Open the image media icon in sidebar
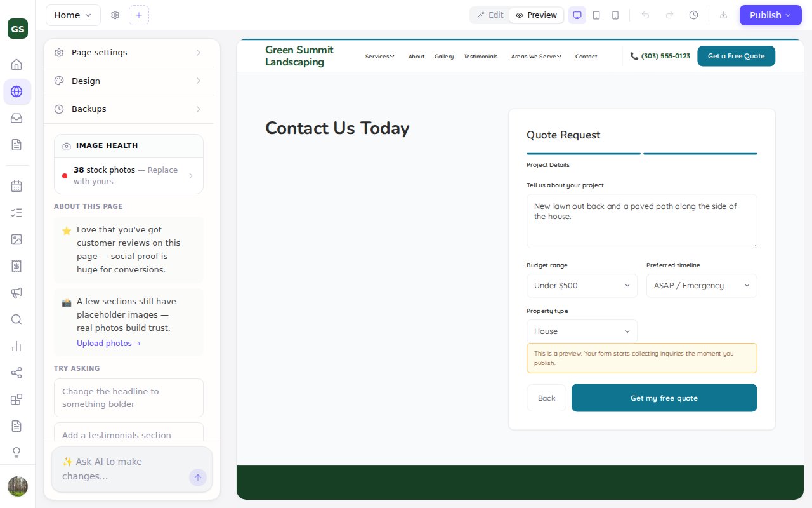The width and height of the screenshot is (812, 508). [17, 239]
